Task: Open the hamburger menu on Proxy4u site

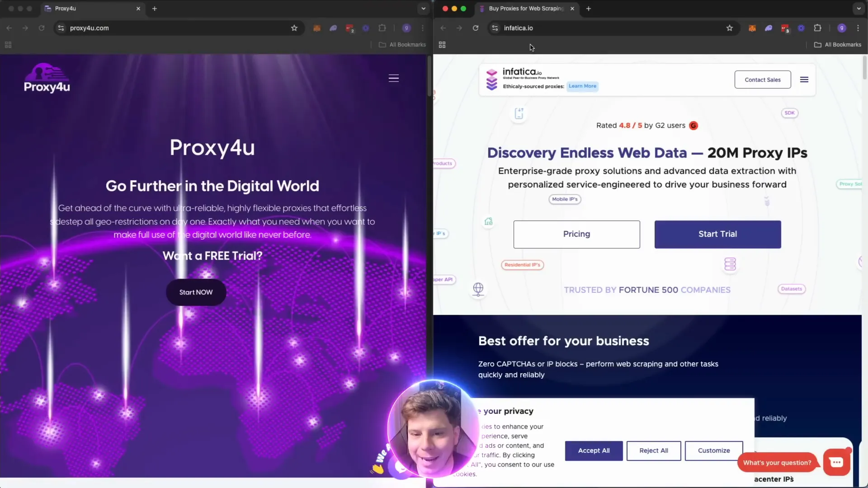Action: pyautogui.click(x=394, y=78)
